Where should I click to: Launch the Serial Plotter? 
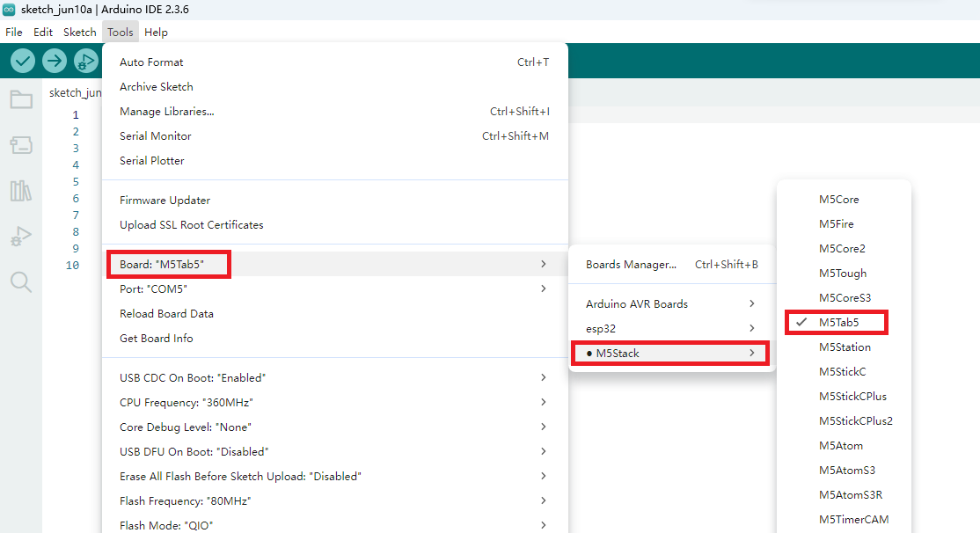335,161
